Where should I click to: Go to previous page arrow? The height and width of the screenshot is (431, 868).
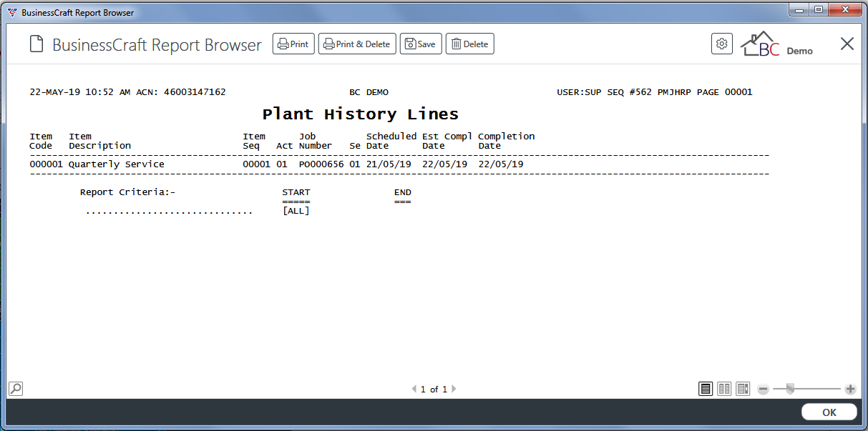[x=414, y=390]
